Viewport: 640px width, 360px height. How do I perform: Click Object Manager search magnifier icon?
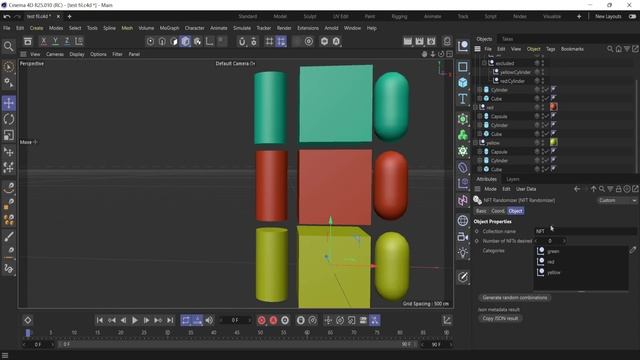coord(610,49)
